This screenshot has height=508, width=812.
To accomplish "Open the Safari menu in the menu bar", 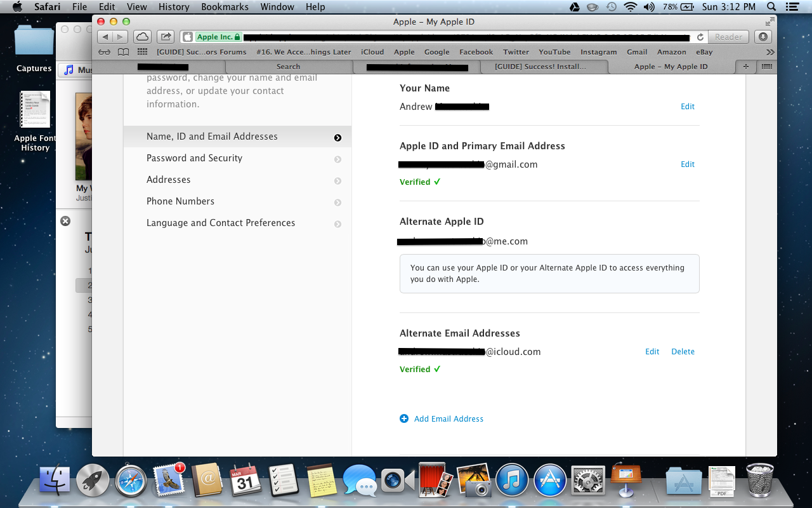I will click(48, 7).
